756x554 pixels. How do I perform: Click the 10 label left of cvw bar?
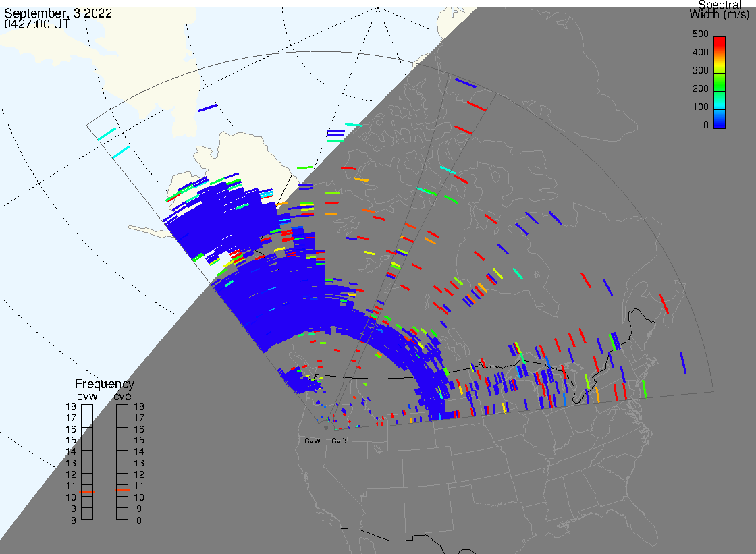click(71, 497)
